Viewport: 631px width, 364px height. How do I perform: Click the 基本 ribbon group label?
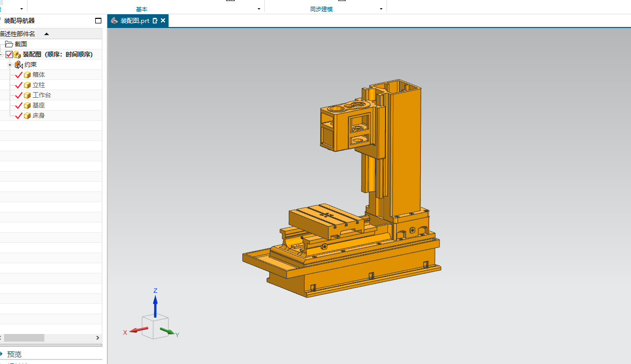(x=142, y=9)
